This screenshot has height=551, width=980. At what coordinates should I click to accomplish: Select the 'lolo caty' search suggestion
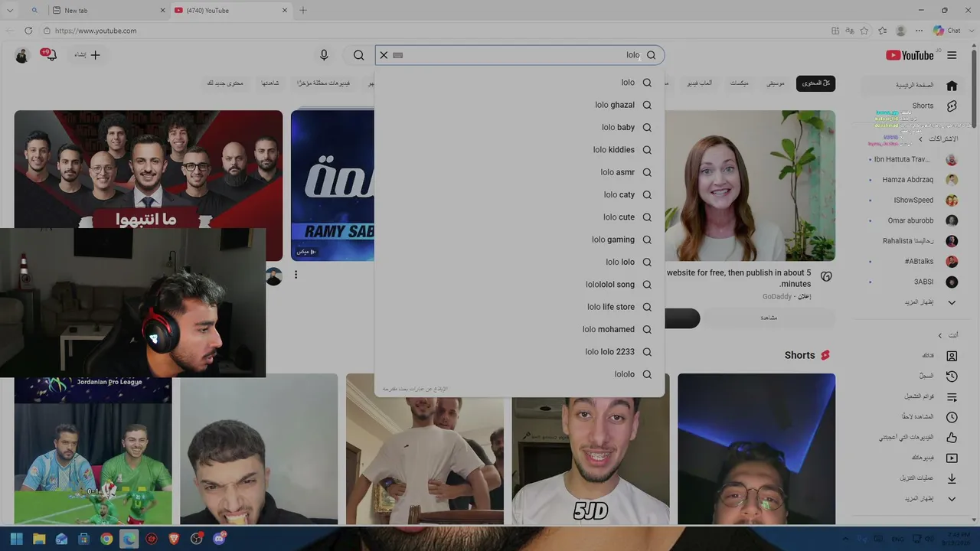pyautogui.click(x=519, y=194)
